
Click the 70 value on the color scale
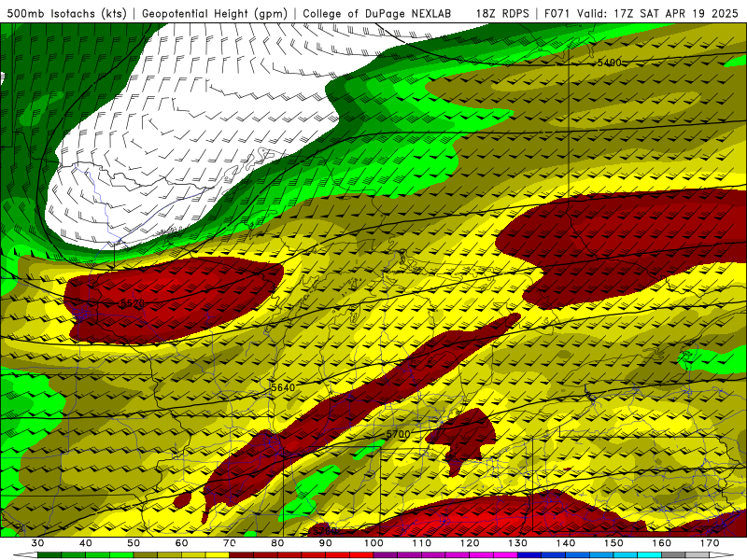click(230, 543)
